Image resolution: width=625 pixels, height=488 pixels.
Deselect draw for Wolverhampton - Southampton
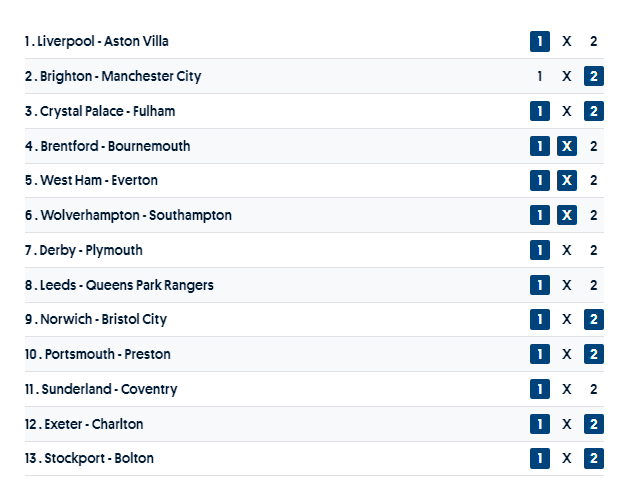pos(566,215)
